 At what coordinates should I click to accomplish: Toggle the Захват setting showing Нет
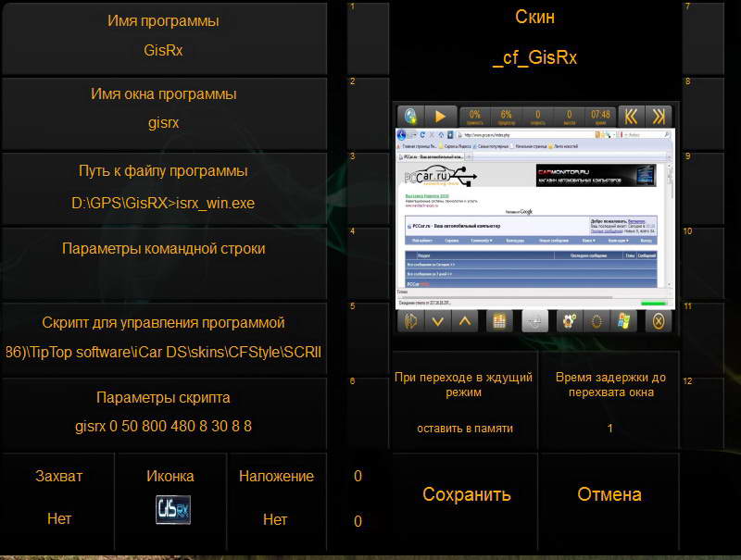click(x=58, y=500)
